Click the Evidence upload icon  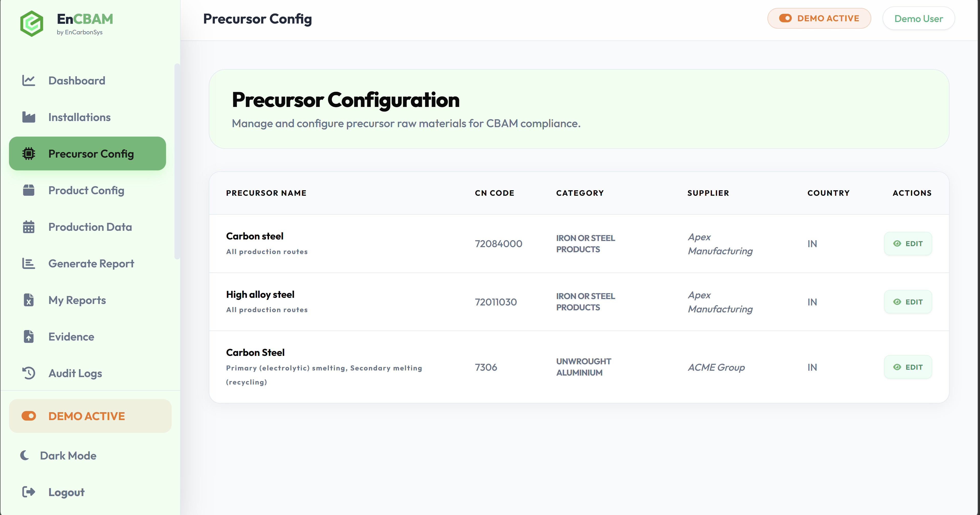[28, 336]
